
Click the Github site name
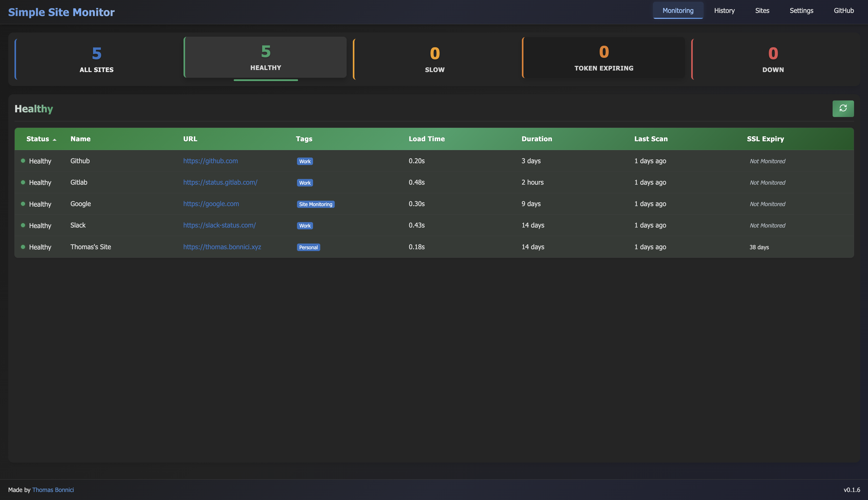[x=80, y=161]
